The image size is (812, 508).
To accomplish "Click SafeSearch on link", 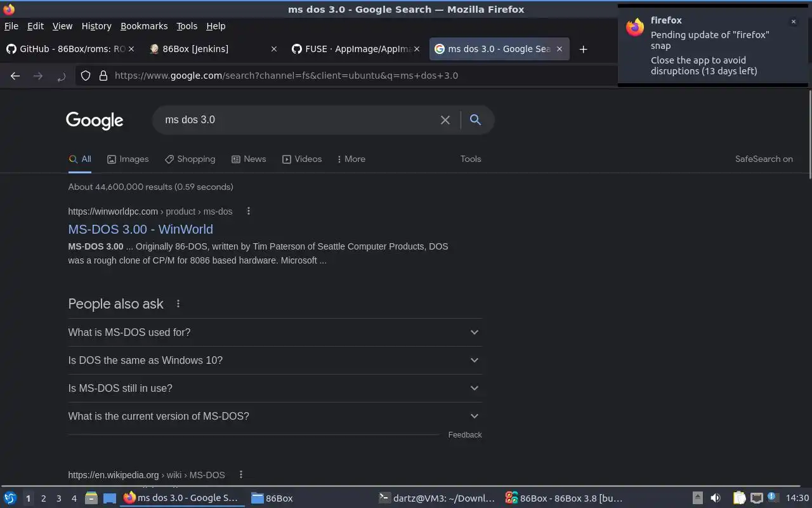I will pyautogui.click(x=764, y=159).
